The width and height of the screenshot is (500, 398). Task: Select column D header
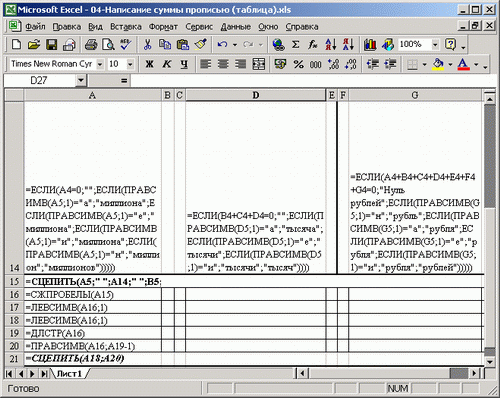(256, 95)
